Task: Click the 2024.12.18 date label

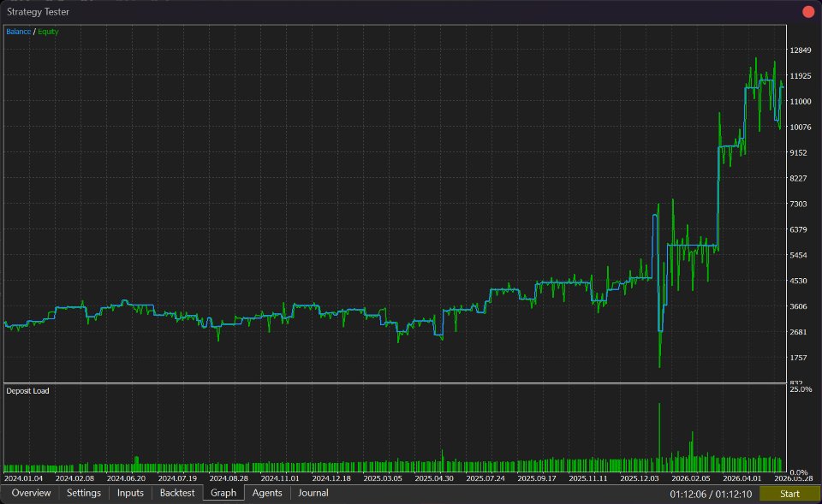Action: click(x=331, y=478)
